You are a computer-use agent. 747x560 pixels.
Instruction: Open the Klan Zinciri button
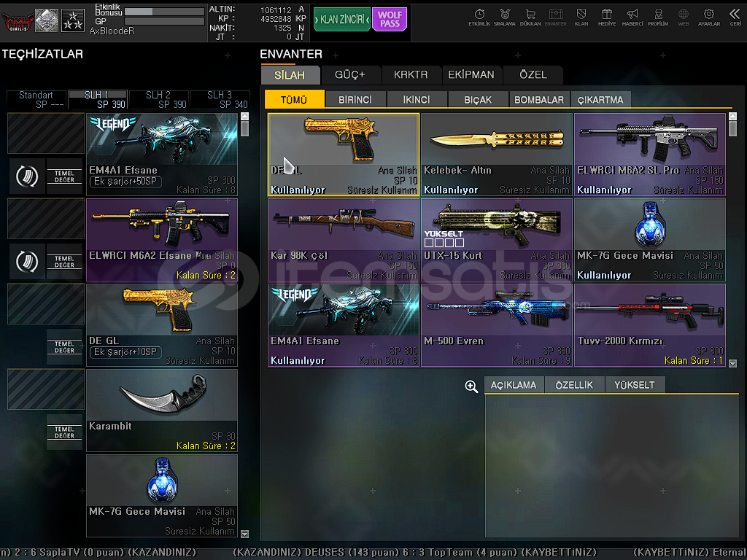tap(342, 20)
